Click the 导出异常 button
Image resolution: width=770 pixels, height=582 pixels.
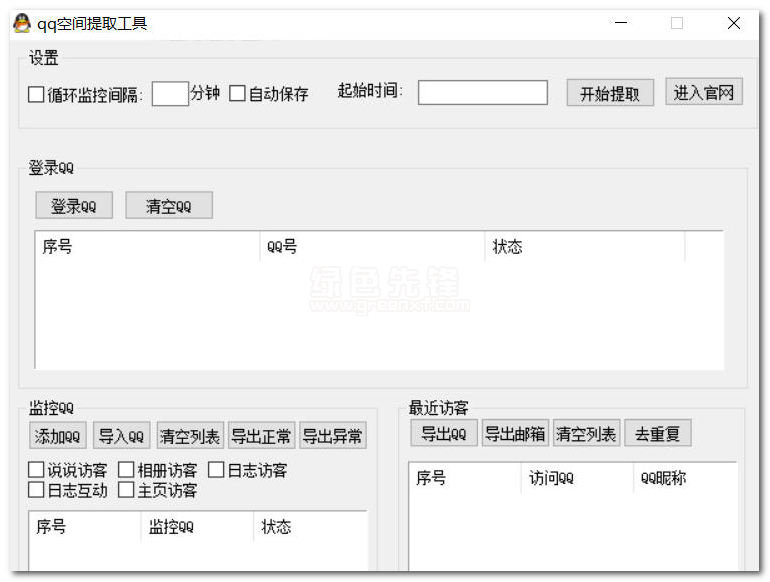pos(332,435)
